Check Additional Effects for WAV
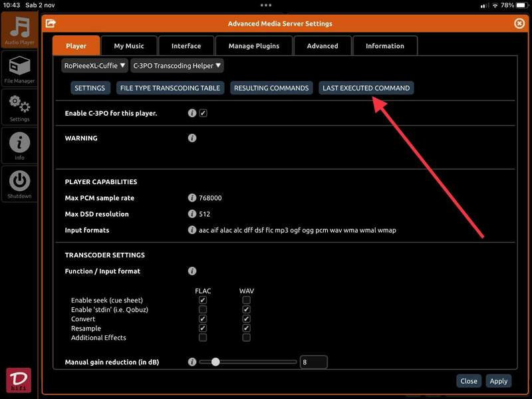This screenshot has height=399, width=532. coord(246,338)
